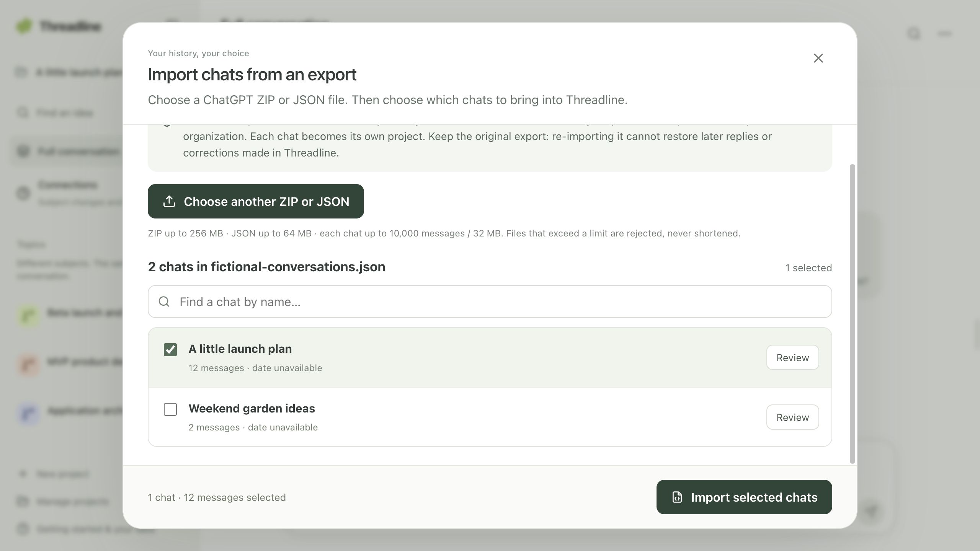This screenshot has height=551, width=980.
Task: Check the Weekend garden ideas checkbox
Action: (170, 409)
